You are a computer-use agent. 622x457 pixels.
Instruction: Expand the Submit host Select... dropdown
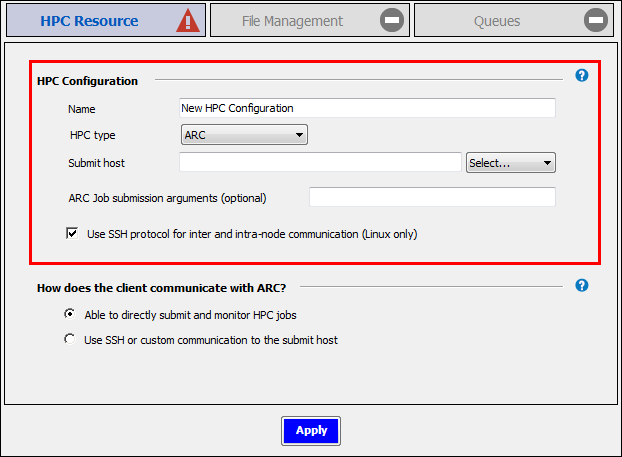510,163
